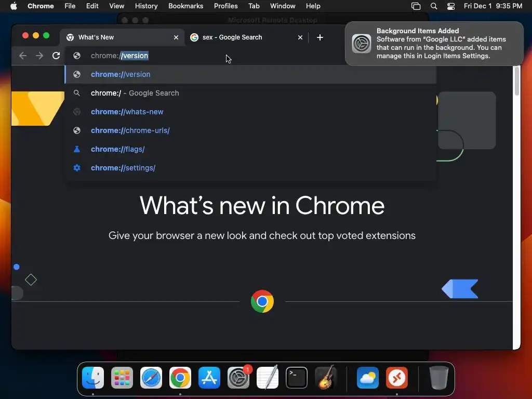Select the chrome://whats-new suggestion
This screenshot has height=399, width=532.
[x=250, y=112]
